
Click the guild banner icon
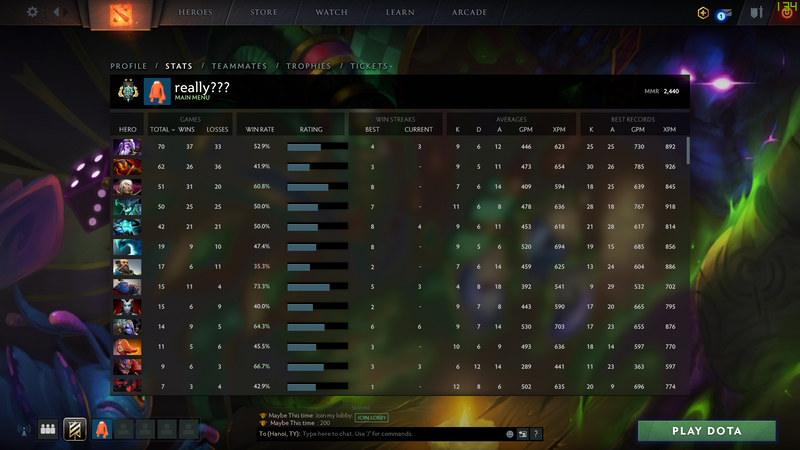click(74, 429)
